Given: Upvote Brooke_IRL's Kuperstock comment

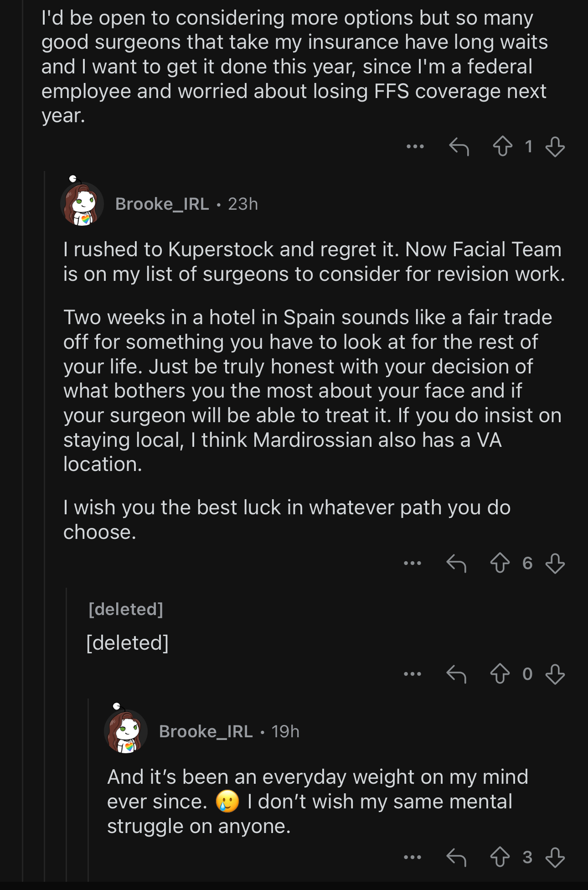Looking at the screenshot, I should pyautogui.click(x=500, y=563).
